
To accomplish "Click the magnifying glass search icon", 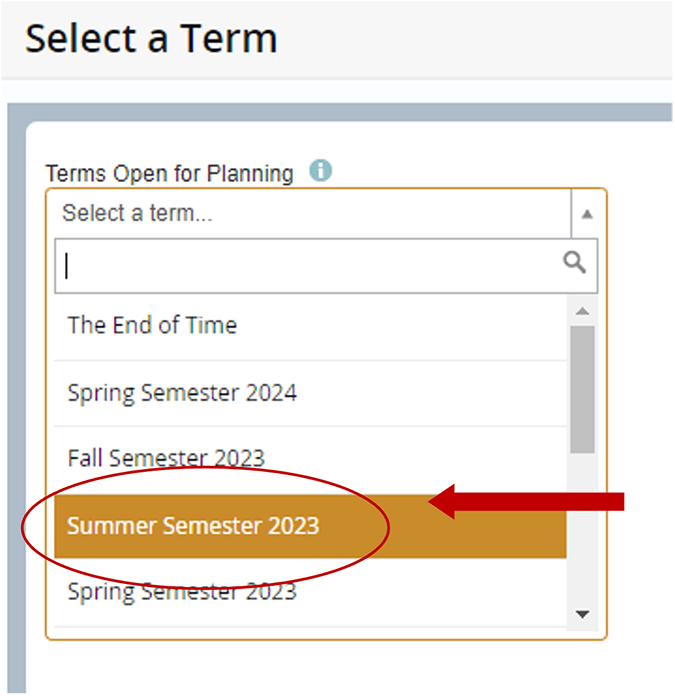I will [x=574, y=263].
